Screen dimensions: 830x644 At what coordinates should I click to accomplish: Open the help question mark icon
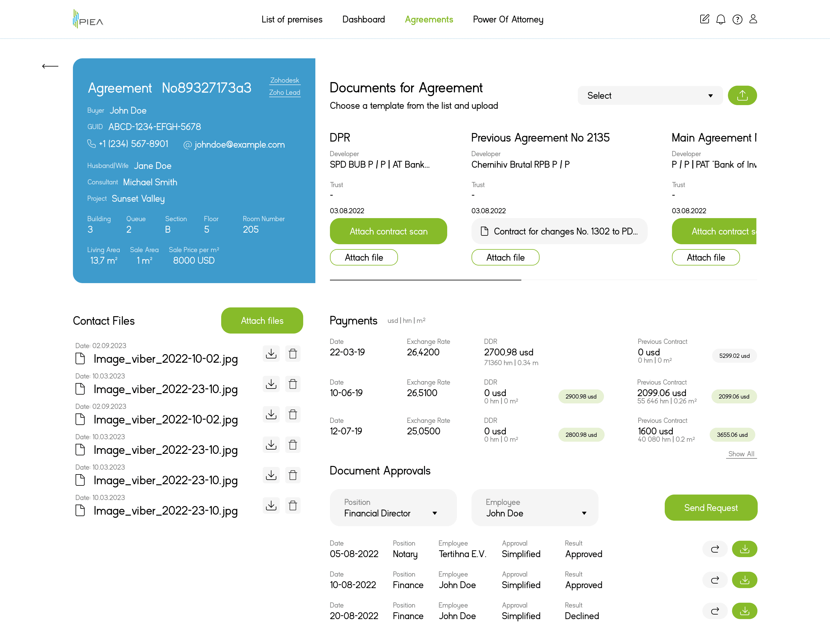[x=737, y=19]
